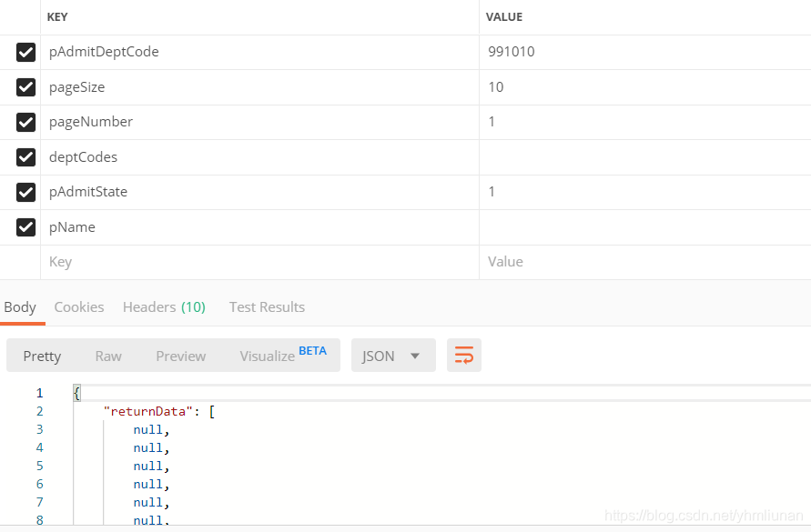Select the Body response tab

pos(20,307)
